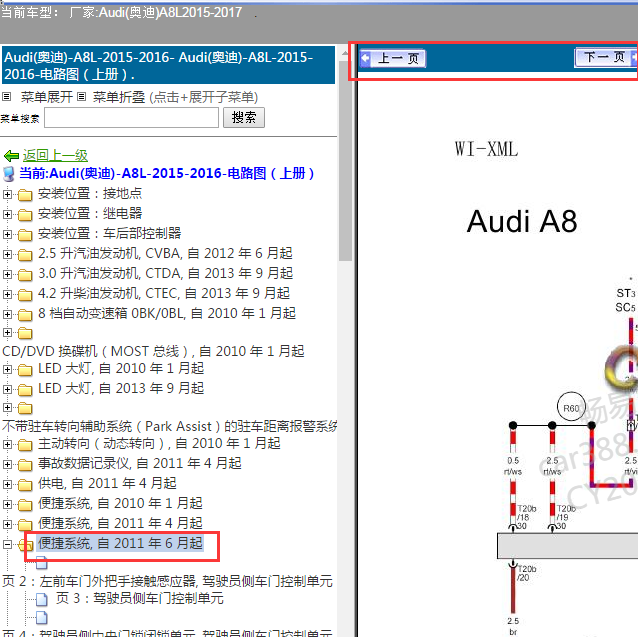Click the 搜索 search button
Image resolution: width=638 pixels, height=637 pixels.
[x=244, y=118]
